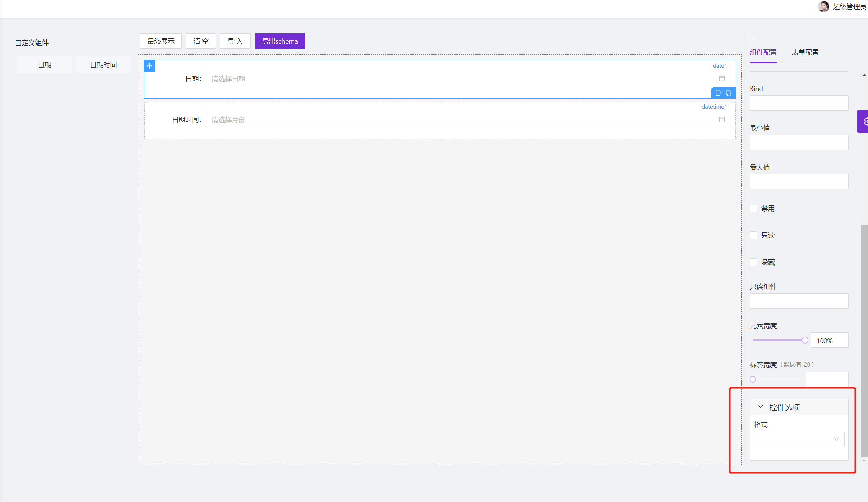Enable the 只读 checkbox
868x502 pixels.
[x=754, y=235]
